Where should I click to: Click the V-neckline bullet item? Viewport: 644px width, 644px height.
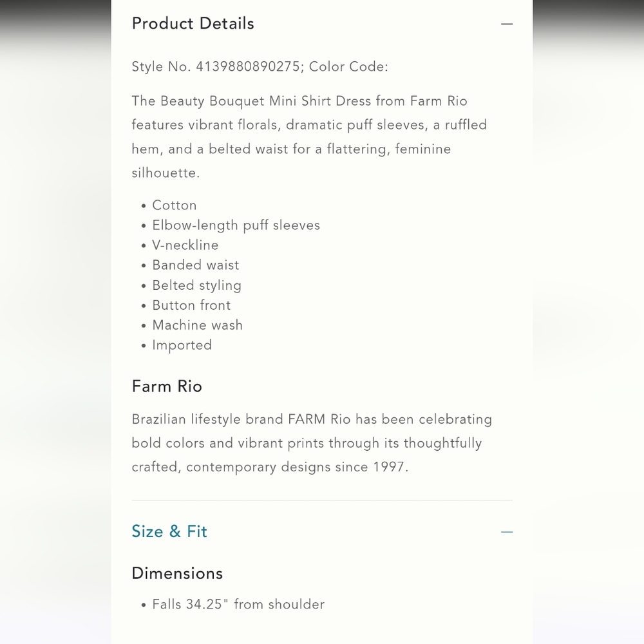[185, 245]
